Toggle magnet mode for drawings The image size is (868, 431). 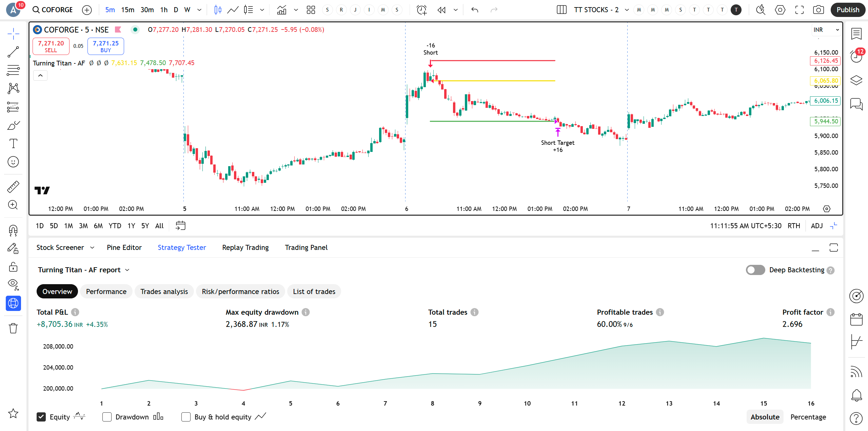coord(13,231)
